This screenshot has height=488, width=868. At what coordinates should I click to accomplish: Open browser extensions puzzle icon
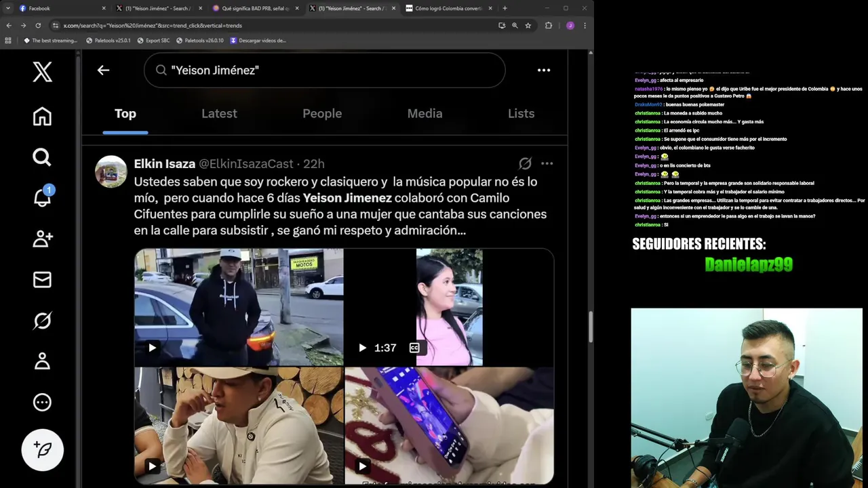549,25
